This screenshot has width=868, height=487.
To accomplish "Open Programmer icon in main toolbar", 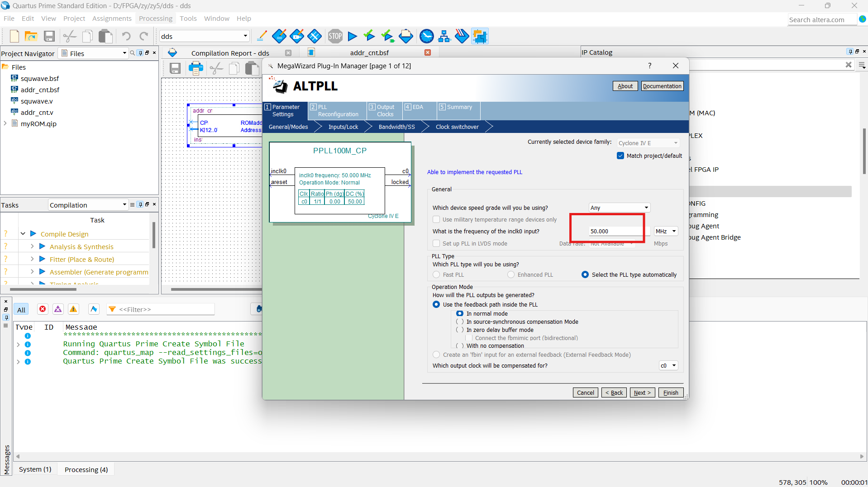I will [462, 36].
